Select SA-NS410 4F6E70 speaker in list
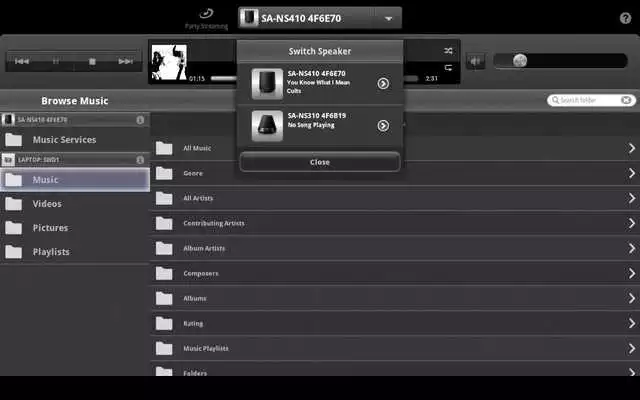The image size is (640, 400). click(x=320, y=84)
